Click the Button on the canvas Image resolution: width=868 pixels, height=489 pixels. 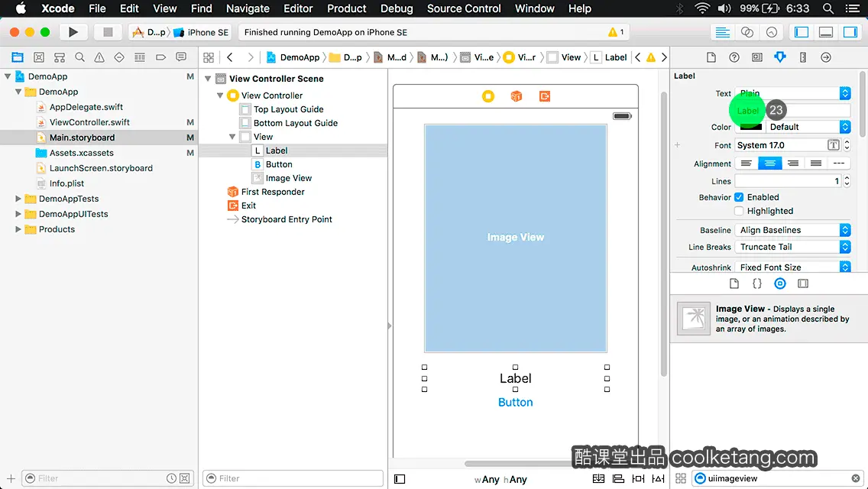tap(515, 402)
